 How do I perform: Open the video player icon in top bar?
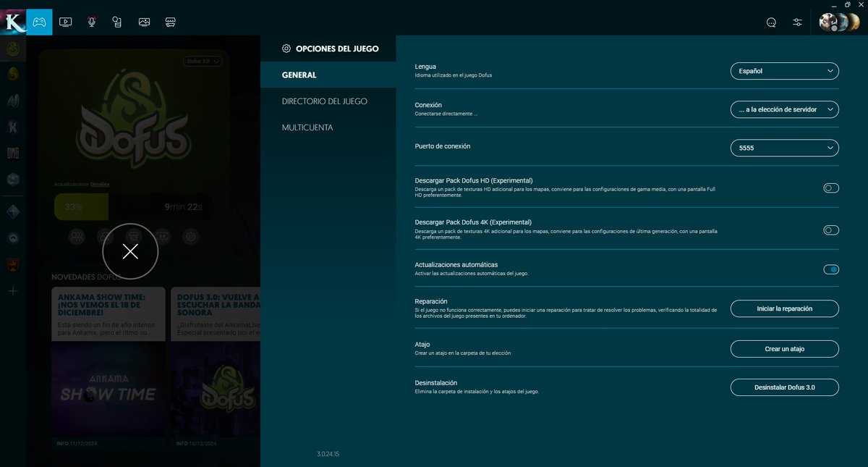click(x=65, y=22)
